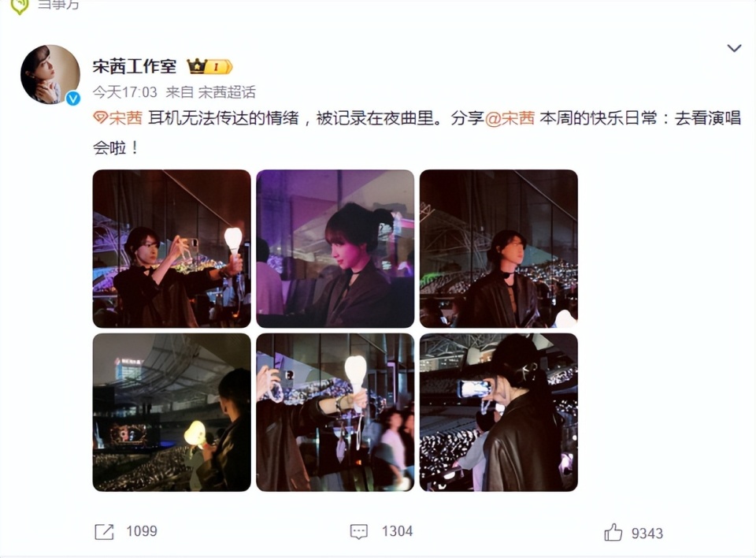The height and width of the screenshot is (558, 756).
Task: Open the 宋茜超话 source link
Action: pyautogui.click(x=227, y=92)
